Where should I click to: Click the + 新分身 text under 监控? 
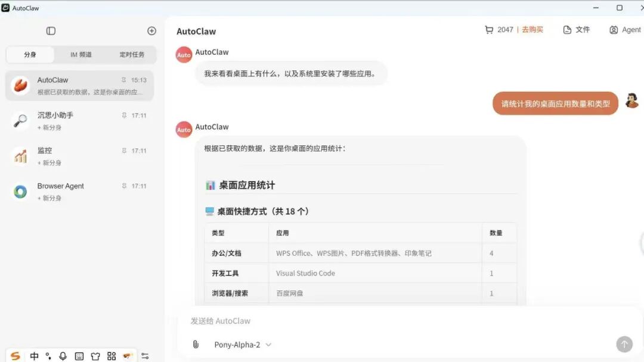point(49,163)
